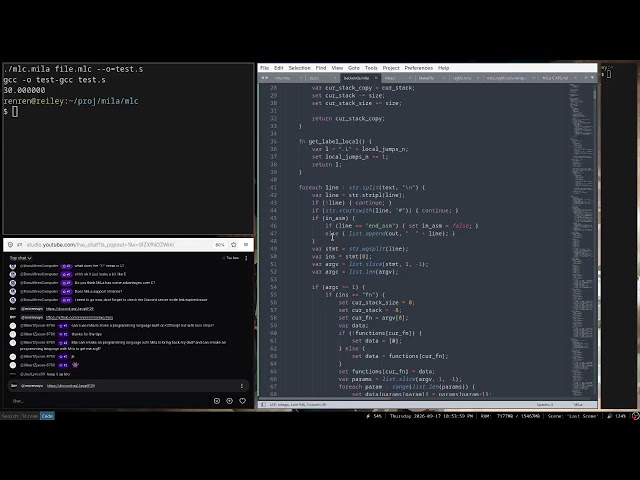
Task: Click the RAM usage readout in the bar
Action: tap(510, 416)
